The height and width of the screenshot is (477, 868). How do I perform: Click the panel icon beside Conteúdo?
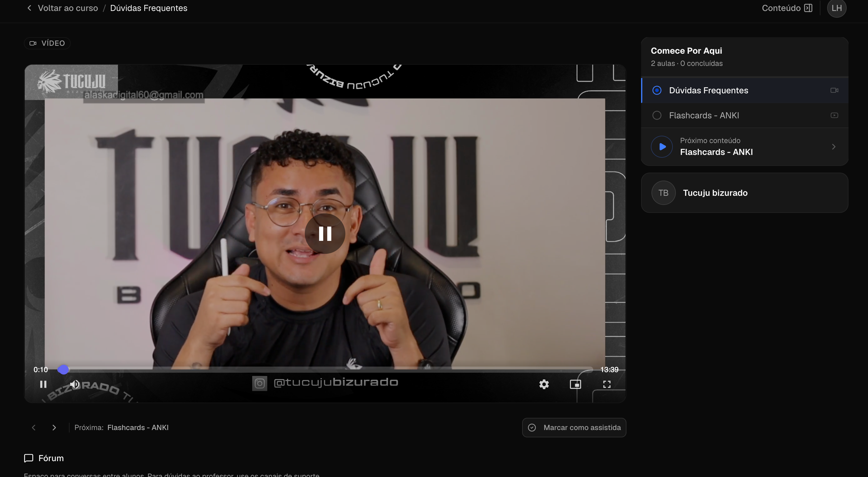click(808, 8)
